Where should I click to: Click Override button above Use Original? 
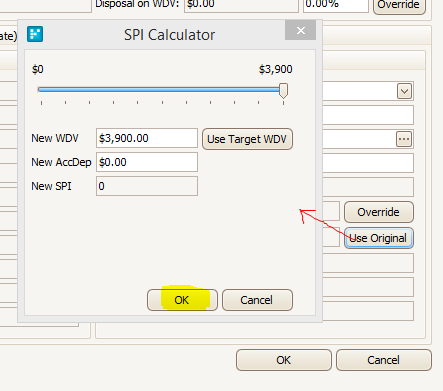click(x=379, y=212)
